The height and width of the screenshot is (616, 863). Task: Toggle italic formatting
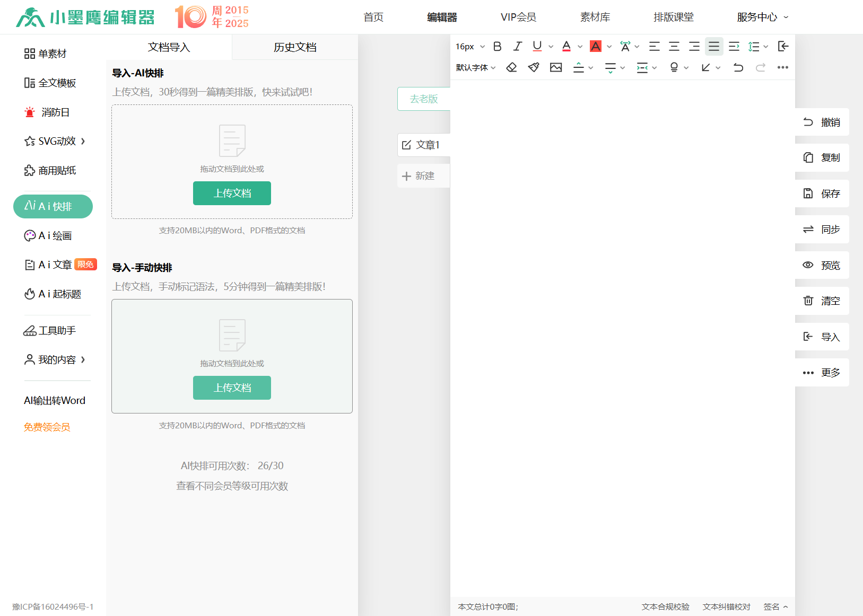click(517, 46)
